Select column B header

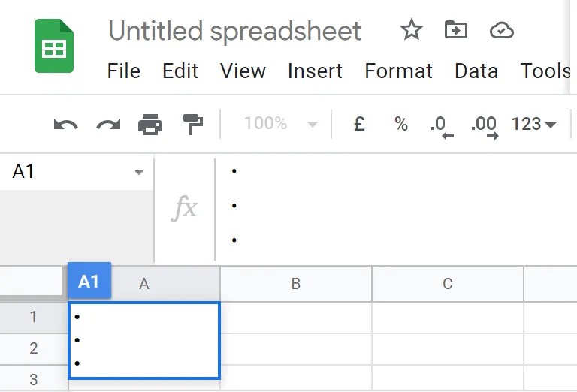[296, 284]
